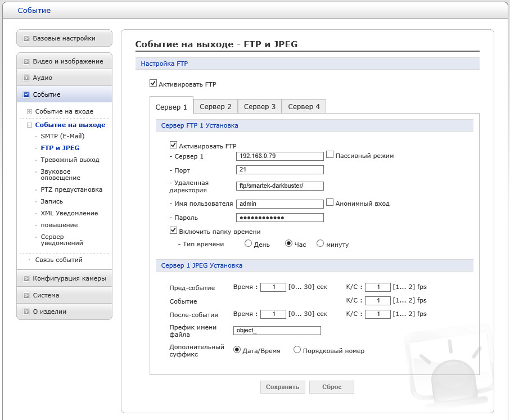Click the Удаленная директория input field

[x=280, y=185]
